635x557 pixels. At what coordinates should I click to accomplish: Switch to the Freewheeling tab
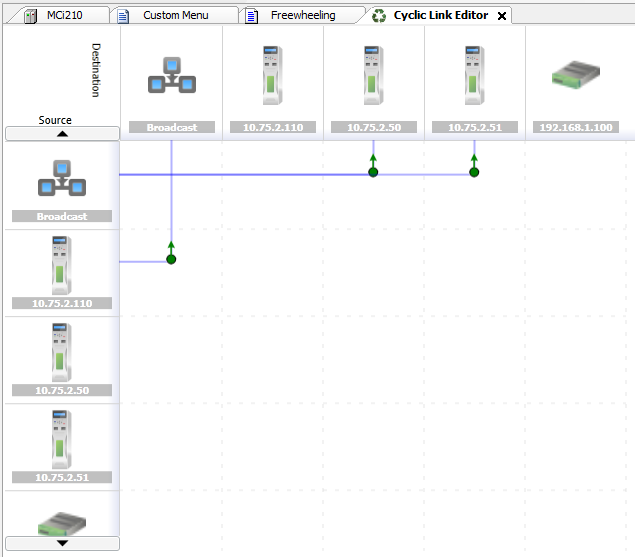pyautogui.click(x=302, y=15)
